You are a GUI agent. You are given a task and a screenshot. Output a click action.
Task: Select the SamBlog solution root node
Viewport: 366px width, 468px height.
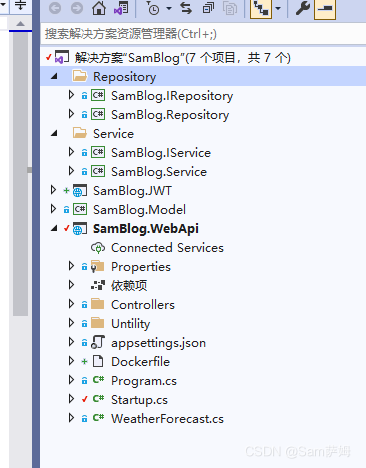tap(183, 58)
